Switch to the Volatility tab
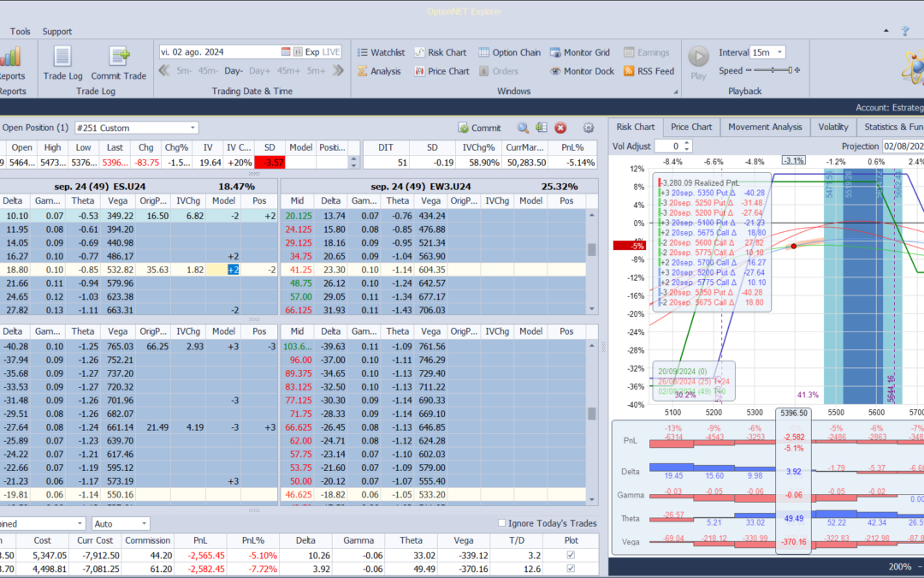Viewport: 924px width, 578px height. click(x=833, y=127)
